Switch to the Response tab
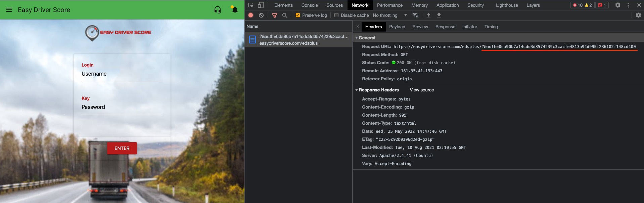The image size is (644, 203). (445, 27)
